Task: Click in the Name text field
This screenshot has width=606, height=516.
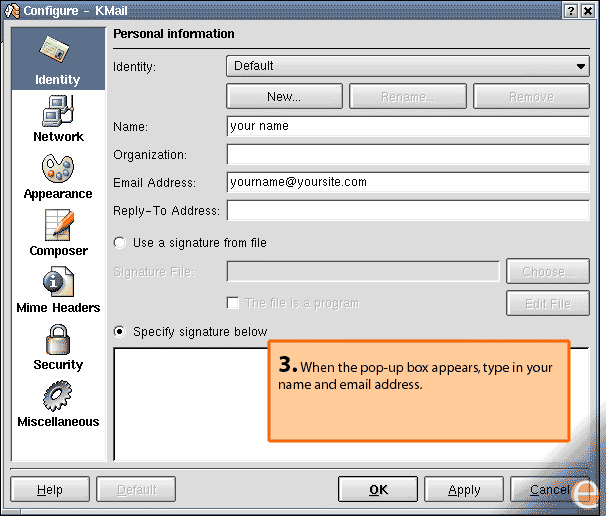Action: tap(408, 127)
